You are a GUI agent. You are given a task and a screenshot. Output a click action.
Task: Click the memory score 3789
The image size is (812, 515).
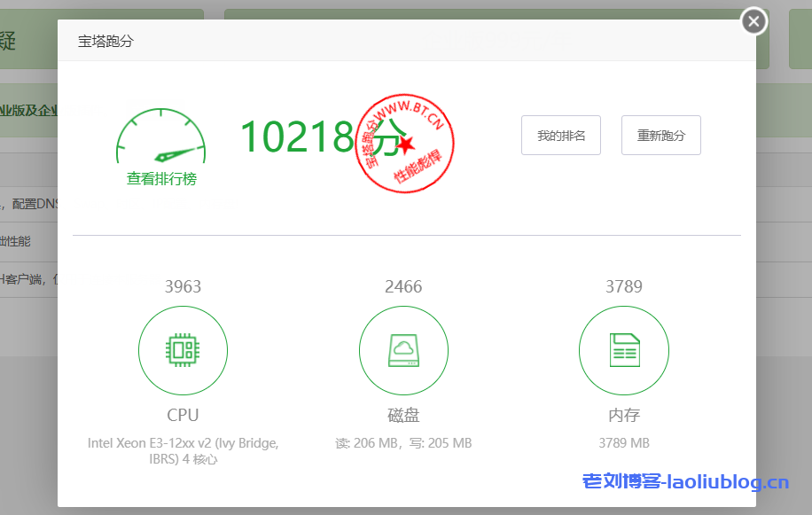[x=623, y=286]
